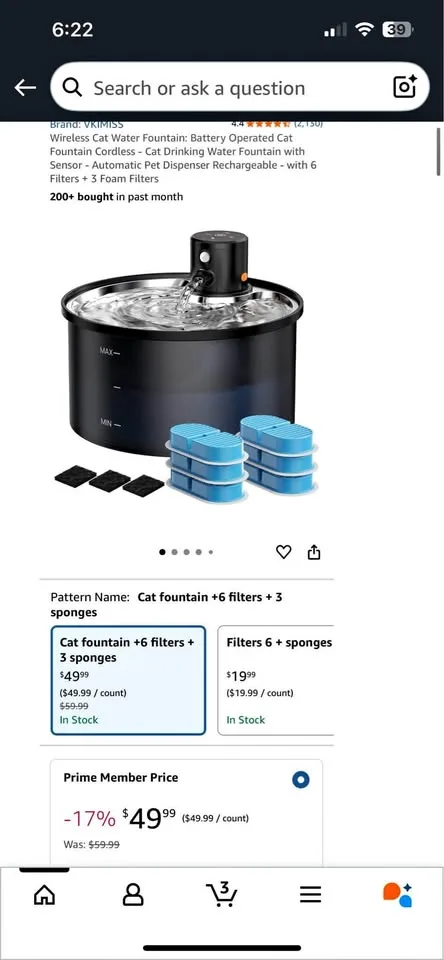Image resolution: width=444 pixels, height=960 pixels.
Task: Tap the search magnifier icon
Action: (x=73, y=88)
